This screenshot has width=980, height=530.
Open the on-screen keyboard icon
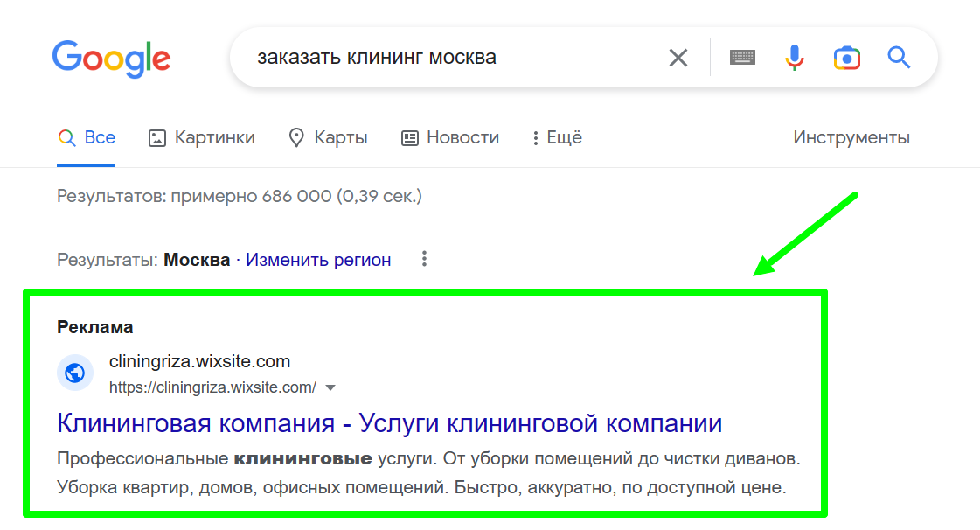point(742,58)
